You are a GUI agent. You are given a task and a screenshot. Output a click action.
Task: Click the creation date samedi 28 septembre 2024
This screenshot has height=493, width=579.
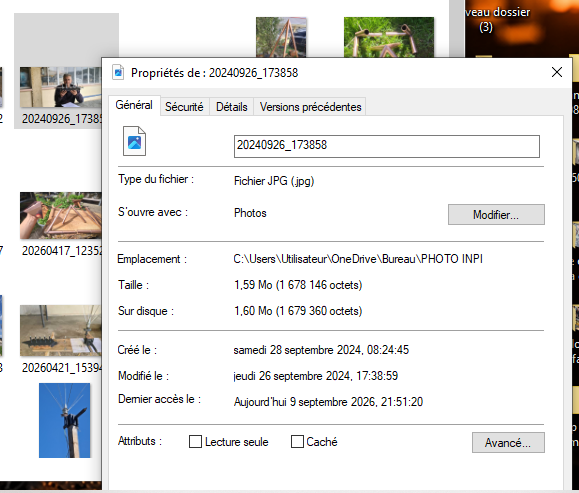coord(321,350)
